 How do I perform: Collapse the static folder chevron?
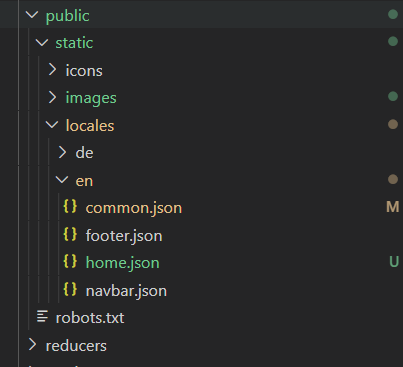[42, 42]
